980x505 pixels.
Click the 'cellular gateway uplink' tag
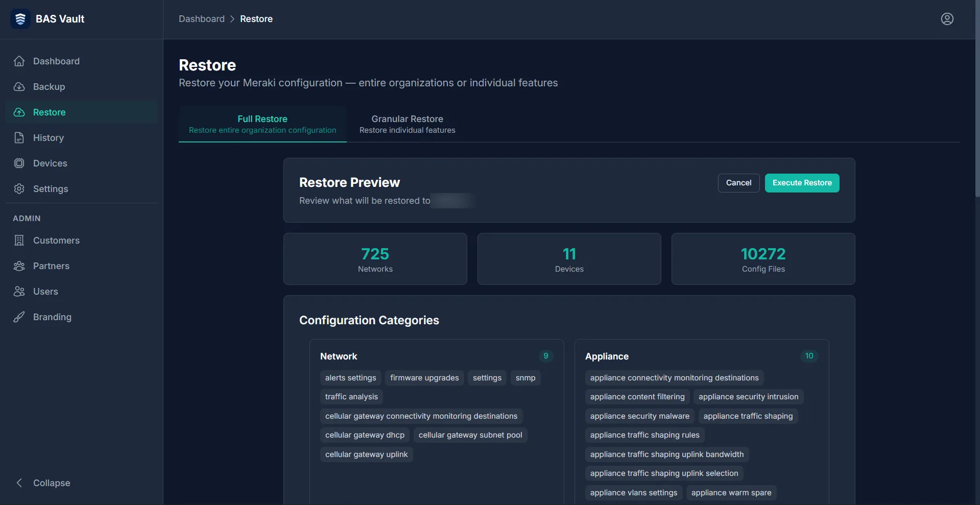click(x=367, y=454)
